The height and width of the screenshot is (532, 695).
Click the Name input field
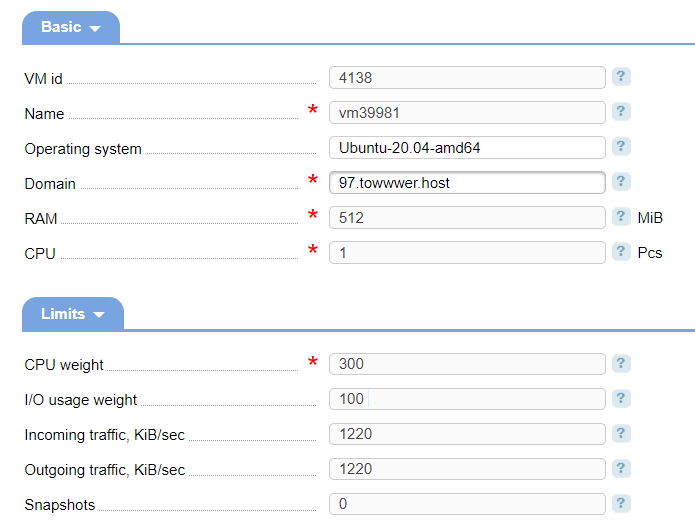pyautogui.click(x=467, y=112)
